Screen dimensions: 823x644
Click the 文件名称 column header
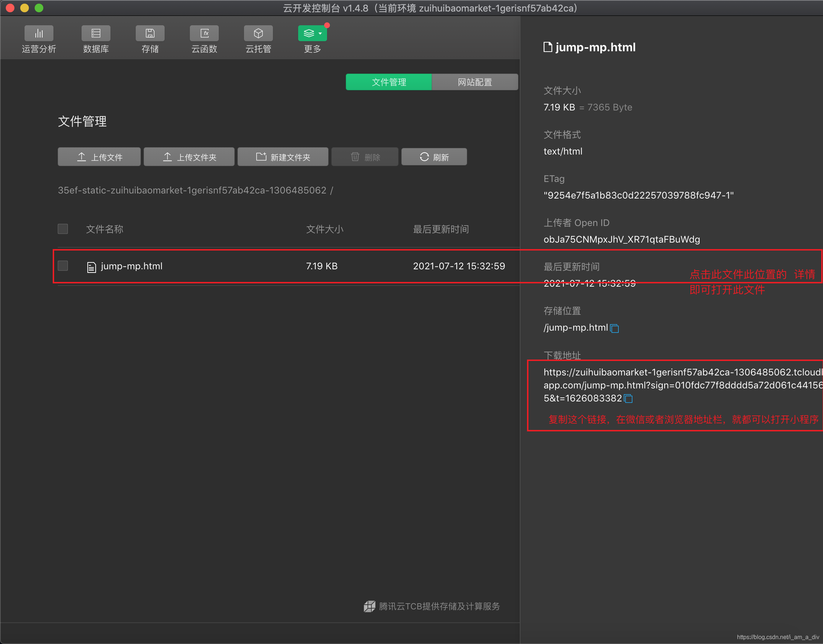(104, 229)
